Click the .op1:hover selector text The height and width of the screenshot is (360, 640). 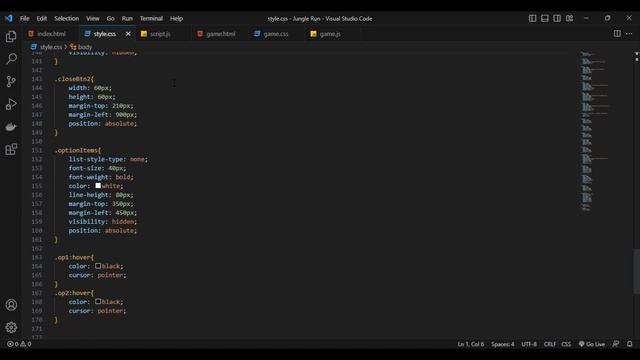(x=73, y=257)
